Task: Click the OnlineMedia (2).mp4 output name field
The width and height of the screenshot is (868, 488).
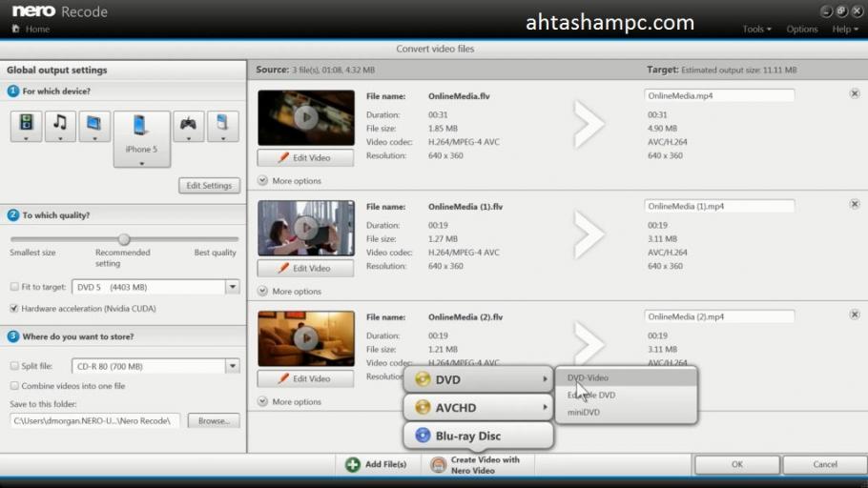Action: 719,316
